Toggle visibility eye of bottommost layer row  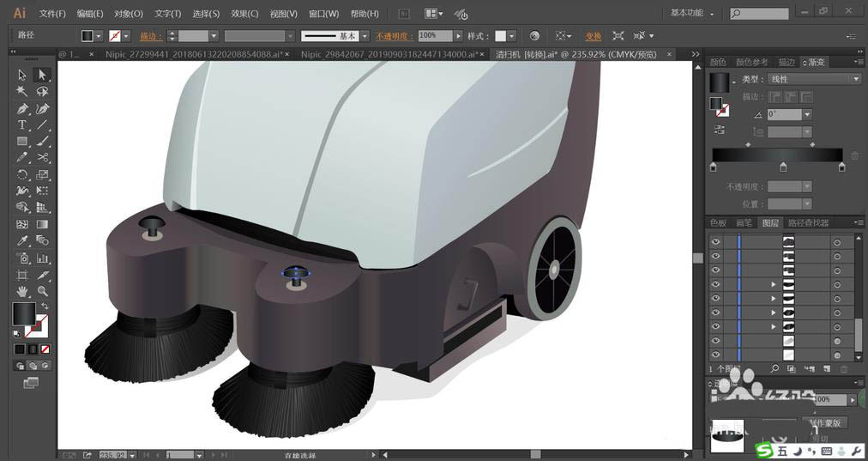(716, 355)
